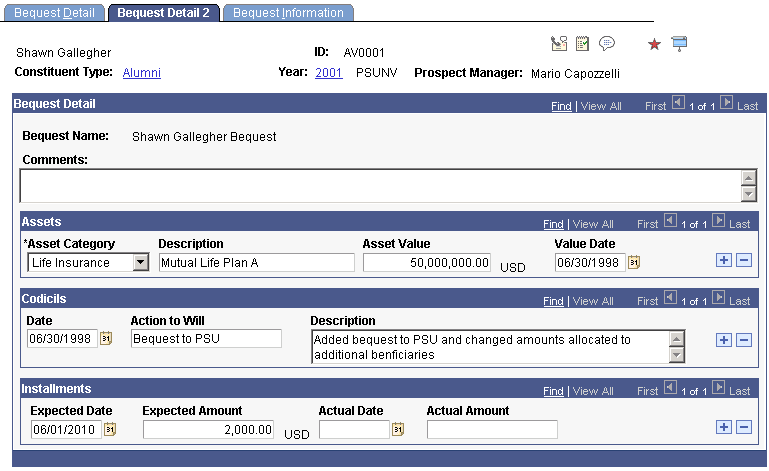Open calendar for Asset Value Date
Viewport: 769px width, 471px height.
[x=634, y=262]
